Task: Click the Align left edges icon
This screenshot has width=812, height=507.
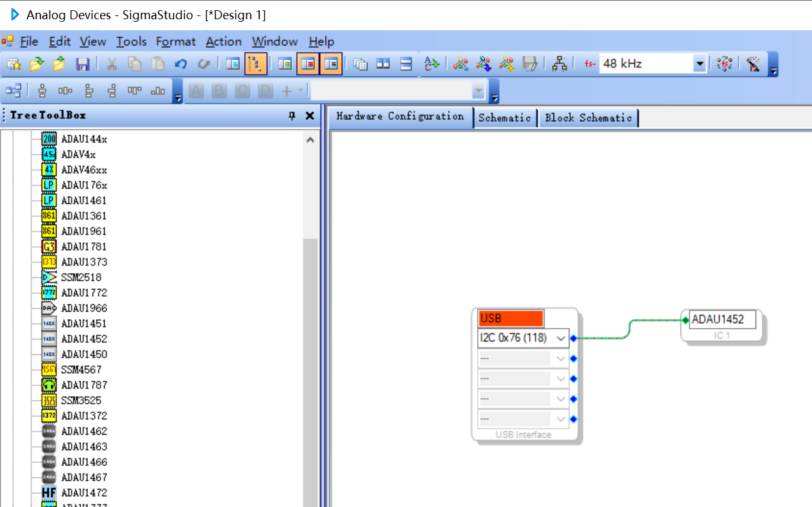Action: (x=89, y=91)
